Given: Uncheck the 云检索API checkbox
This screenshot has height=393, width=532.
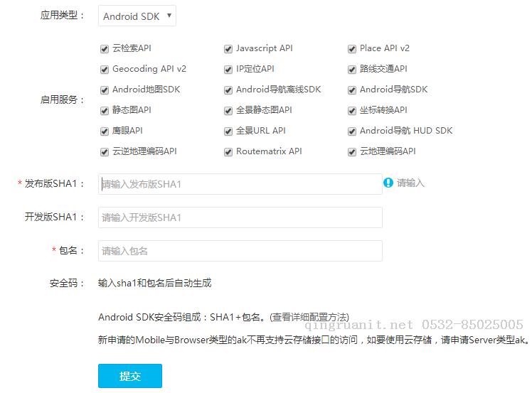Looking at the screenshot, I should tap(105, 49).
